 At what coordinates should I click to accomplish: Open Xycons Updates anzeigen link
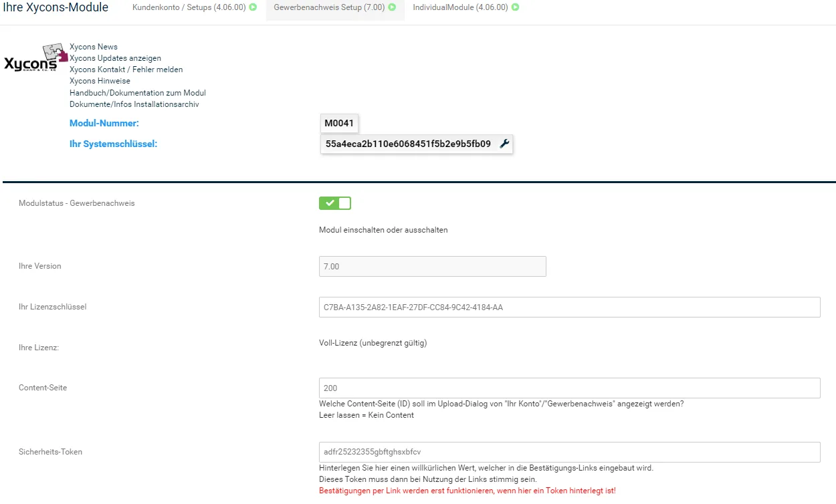pos(115,58)
